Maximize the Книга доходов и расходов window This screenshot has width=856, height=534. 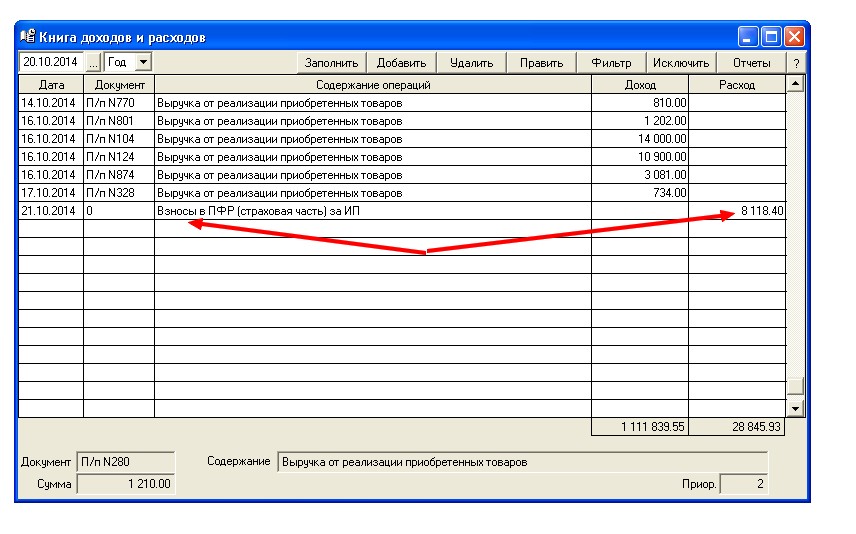tap(771, 37)
